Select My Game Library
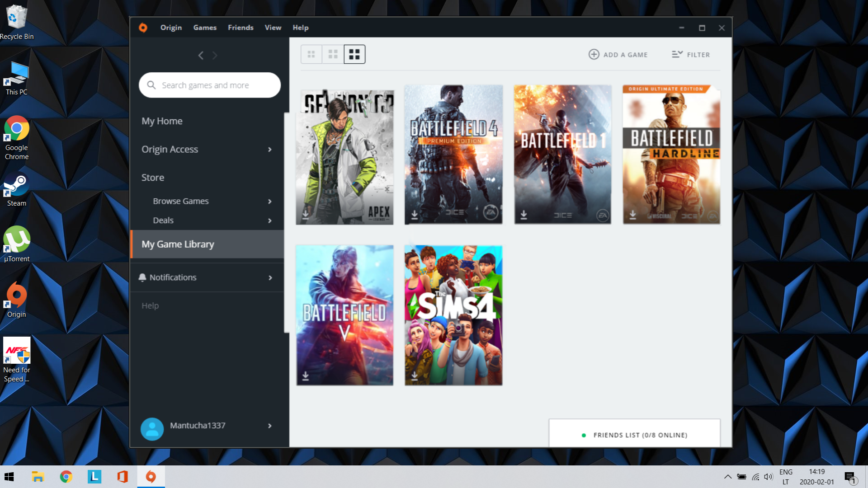 coord(208,244)
